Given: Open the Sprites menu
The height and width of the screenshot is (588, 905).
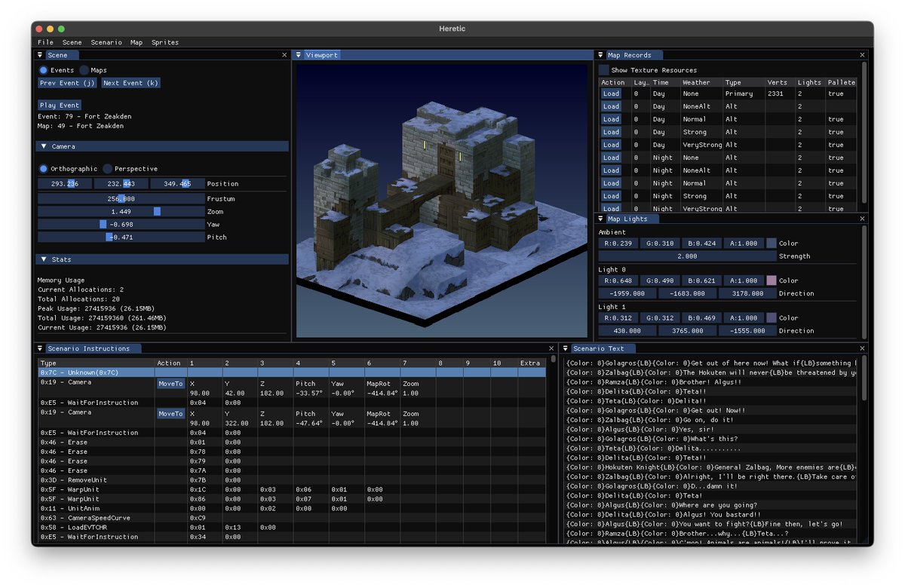Looking at the screenshot, I should click(165, 42).
